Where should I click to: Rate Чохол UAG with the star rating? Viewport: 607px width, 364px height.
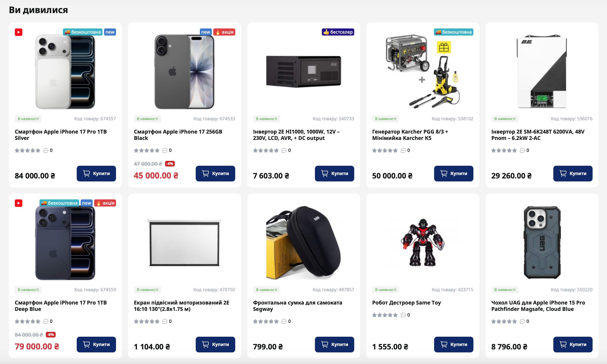click(x=504, y=322)
